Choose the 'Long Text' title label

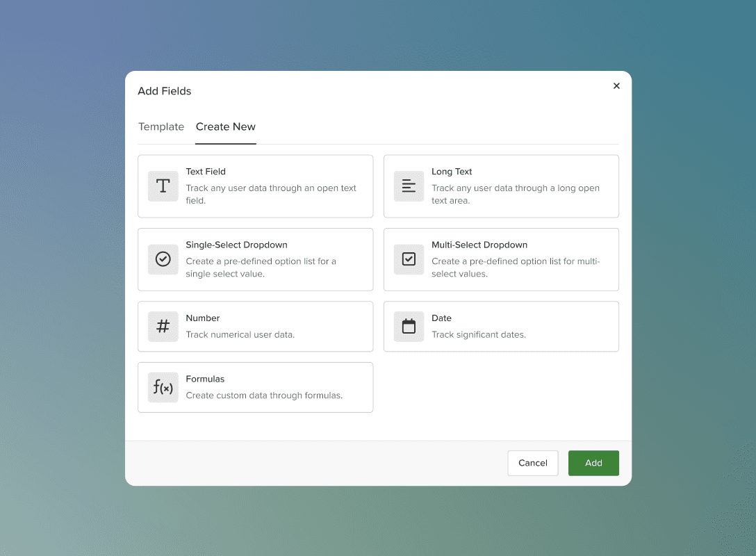(452, 172)
